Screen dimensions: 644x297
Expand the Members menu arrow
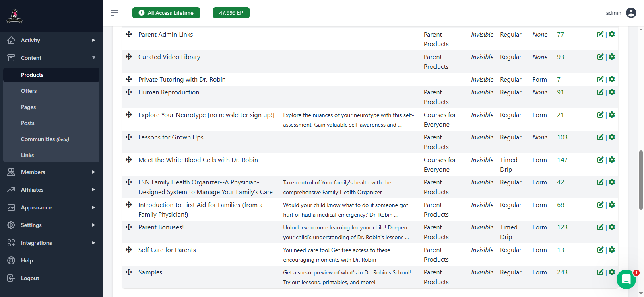[x=93, y=172]
